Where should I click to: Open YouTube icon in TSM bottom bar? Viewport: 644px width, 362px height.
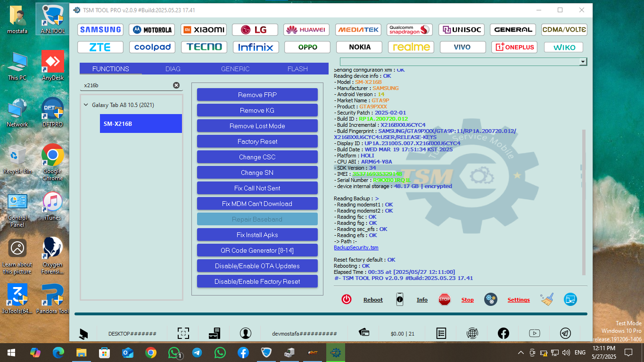[535, 333]
